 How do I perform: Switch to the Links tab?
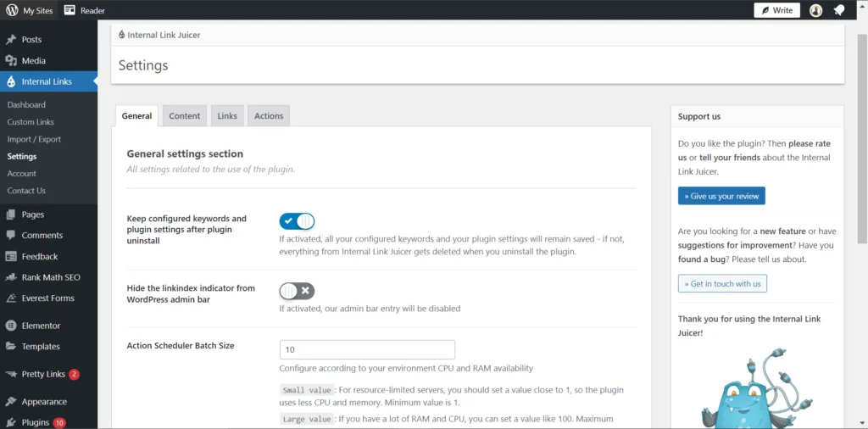point(227,115)
